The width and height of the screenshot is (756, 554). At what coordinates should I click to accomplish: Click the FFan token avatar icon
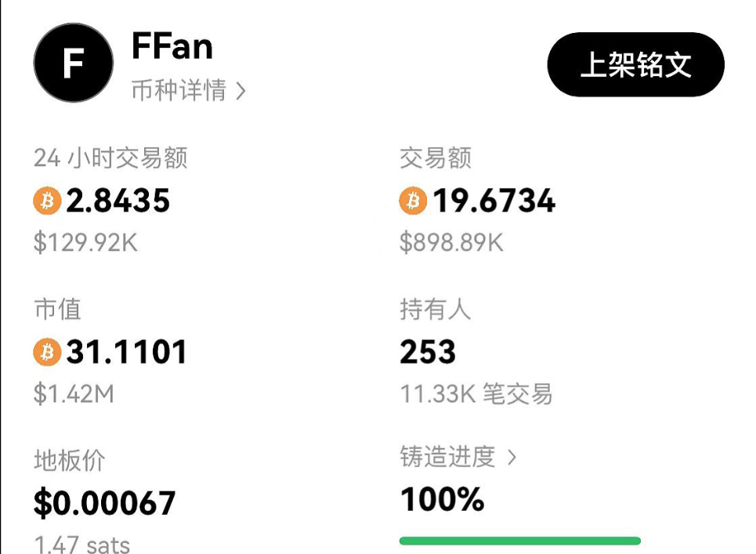point(73,63)
